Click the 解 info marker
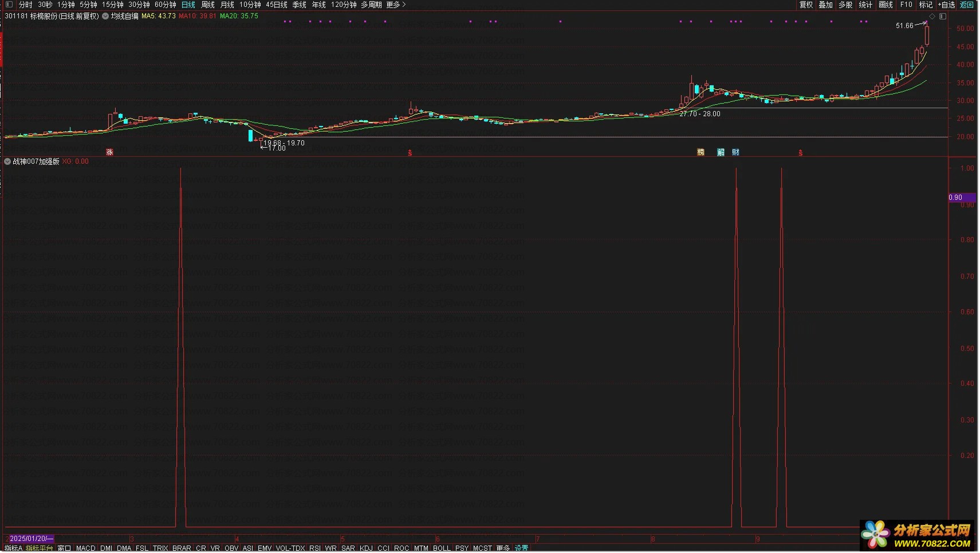The image size is (980, 553). tap(721, 152)
